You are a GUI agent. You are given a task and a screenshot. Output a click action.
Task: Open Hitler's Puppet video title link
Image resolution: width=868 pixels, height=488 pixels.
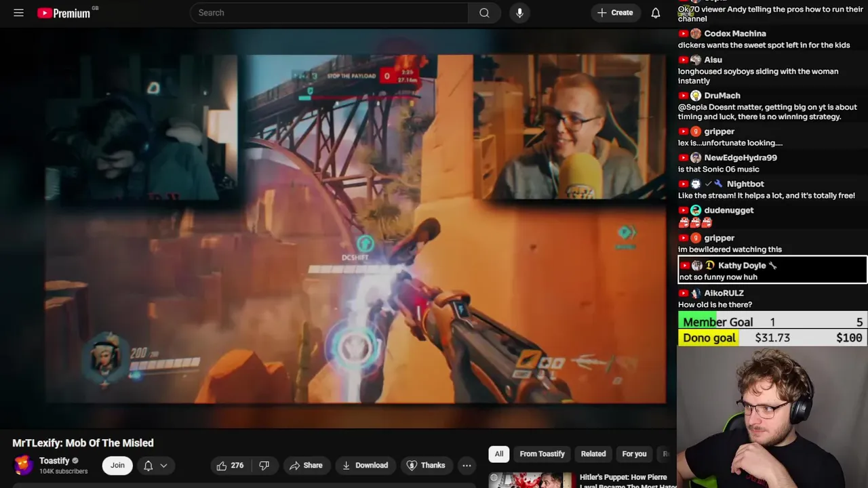click(627, 481)
